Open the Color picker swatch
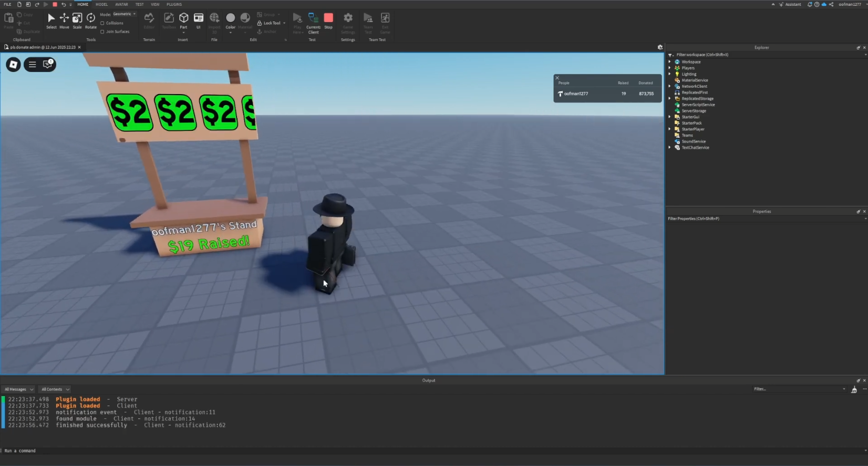This screenshot has width=868, height=466. click(x=230, y=19)
